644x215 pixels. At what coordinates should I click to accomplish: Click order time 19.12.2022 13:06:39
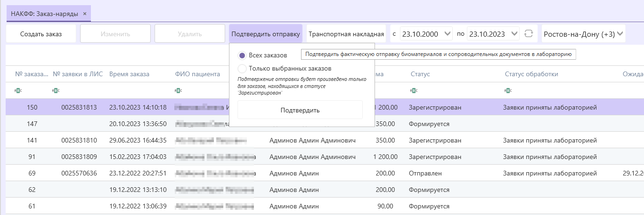138,206
